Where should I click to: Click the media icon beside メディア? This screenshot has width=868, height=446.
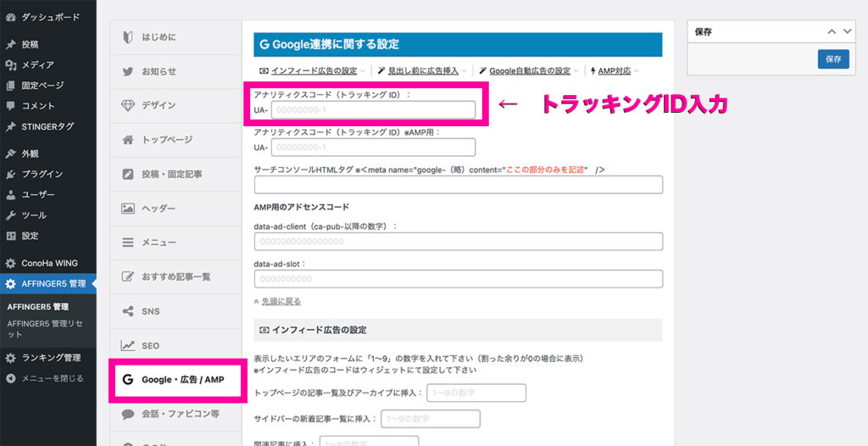tap(10, 64)
